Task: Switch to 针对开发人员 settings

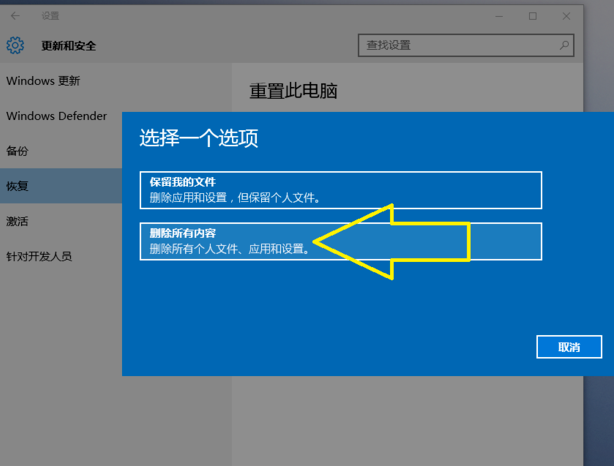Action: [39, 256]
